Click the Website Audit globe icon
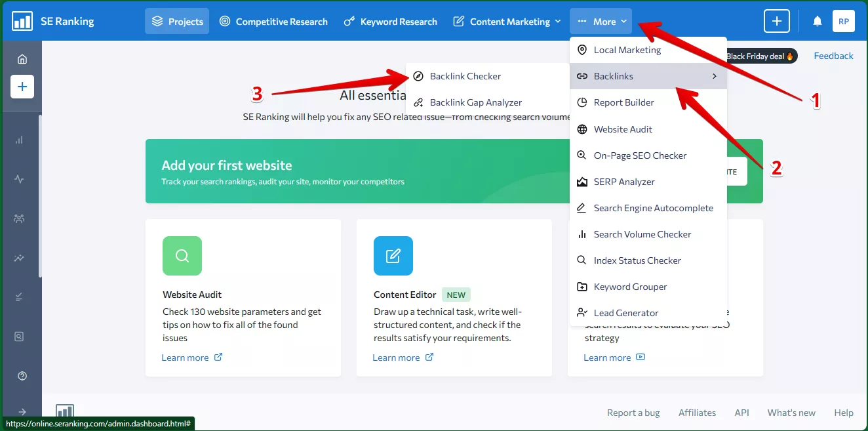This screenshot has height=431, width=868. click(582, 129)
